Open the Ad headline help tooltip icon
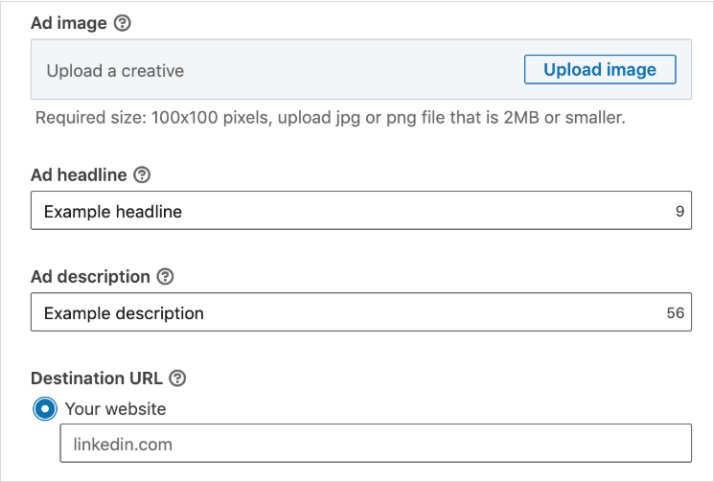Viewport: 714px width, 482px height. click(x=142, y=175)
